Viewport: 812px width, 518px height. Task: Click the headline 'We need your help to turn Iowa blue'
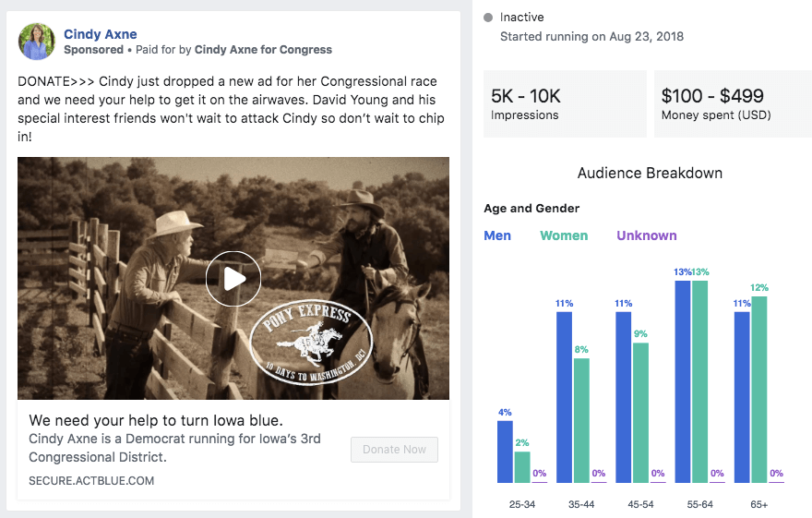click(156, 420)
